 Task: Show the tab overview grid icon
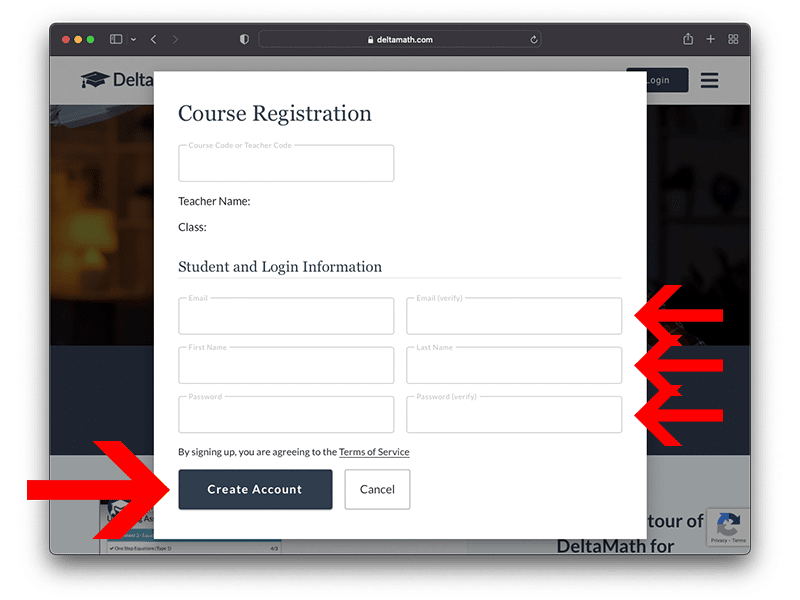733,39
